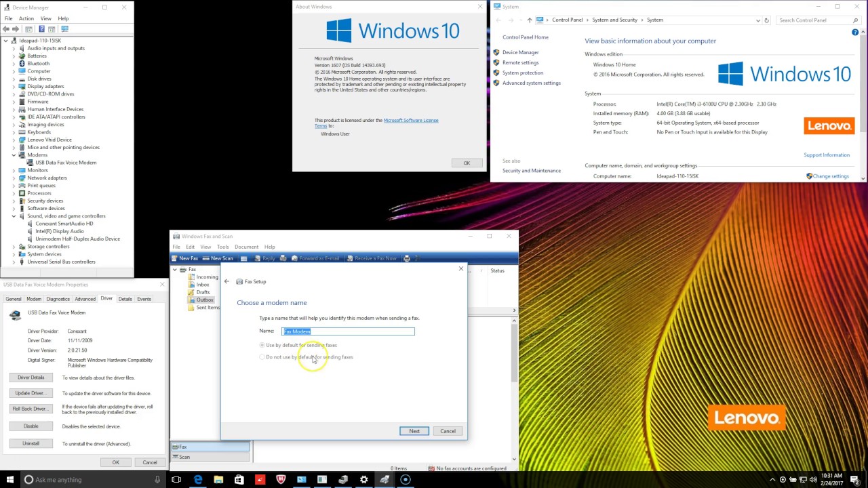Switch to the Diagnostics tab
The image size is (868, 488).
tap(58, 299)
